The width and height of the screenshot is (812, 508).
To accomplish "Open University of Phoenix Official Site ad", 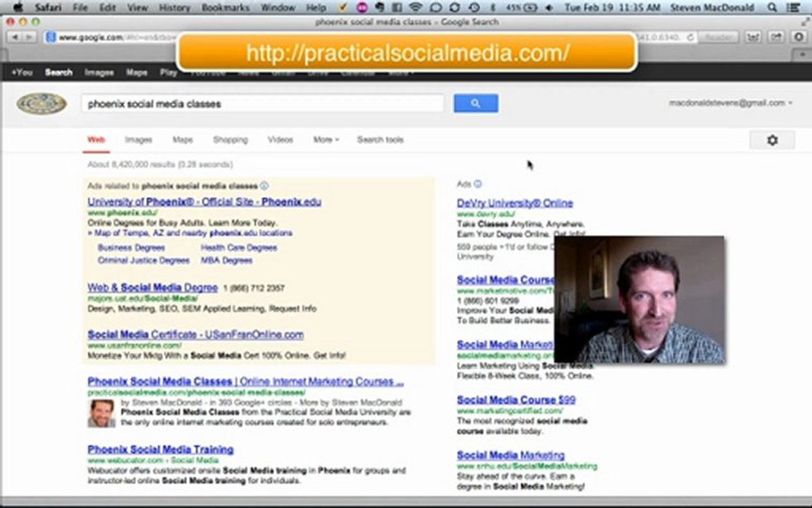I will 204,202.
